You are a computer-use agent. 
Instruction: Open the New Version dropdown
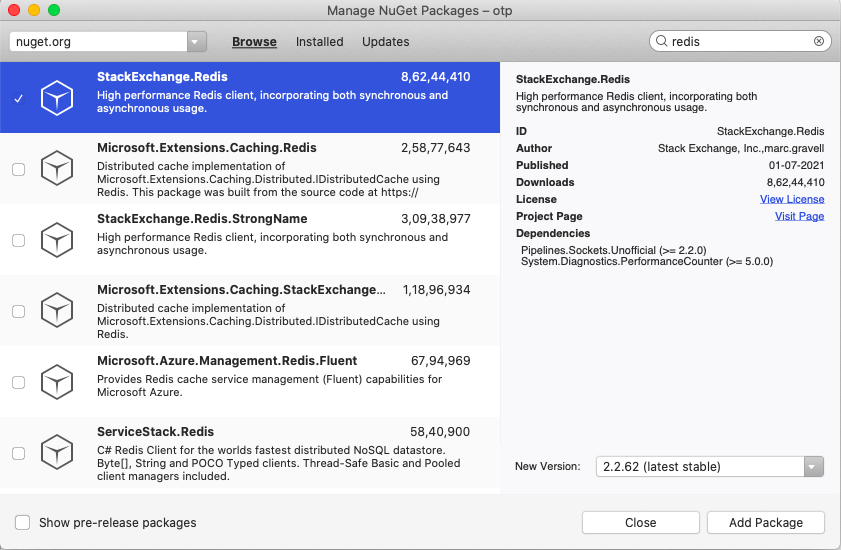(x=813, y=466)
